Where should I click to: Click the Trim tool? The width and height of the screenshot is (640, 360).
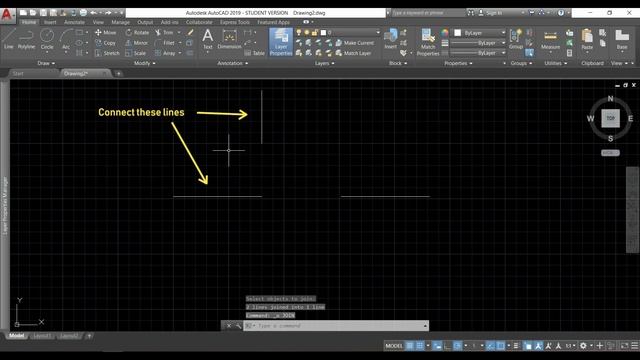click(164, 32)
